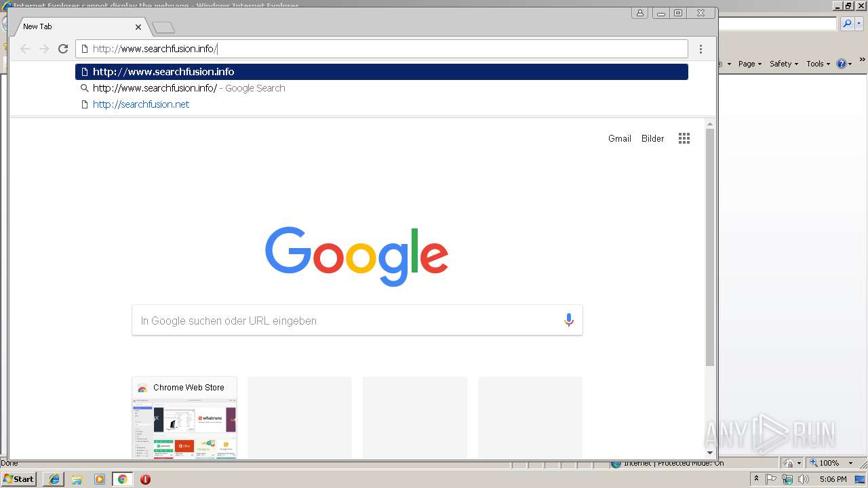Viewport: 868px width, 488px height.
Task: Expand the Internet Explorer search provider dropdown
Action: [859, 24]
